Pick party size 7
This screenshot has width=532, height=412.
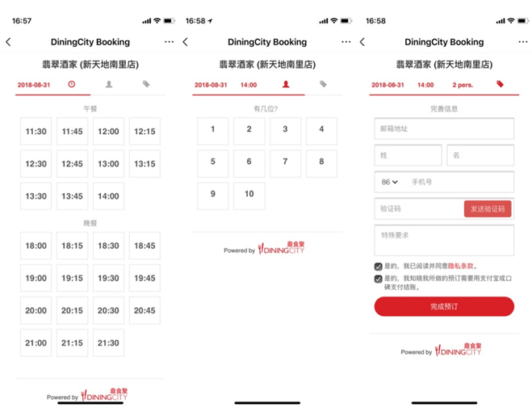(285, 164)
